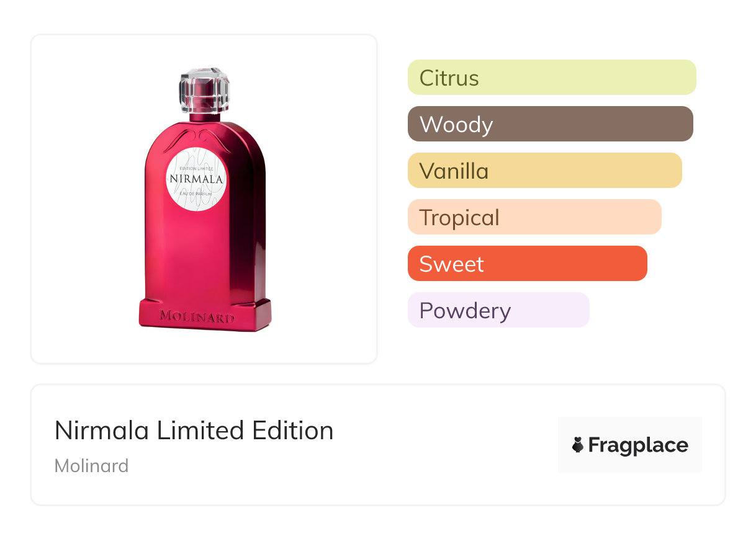Choose the Powdery accord bar
756x536 pixels.
[498, 310]
